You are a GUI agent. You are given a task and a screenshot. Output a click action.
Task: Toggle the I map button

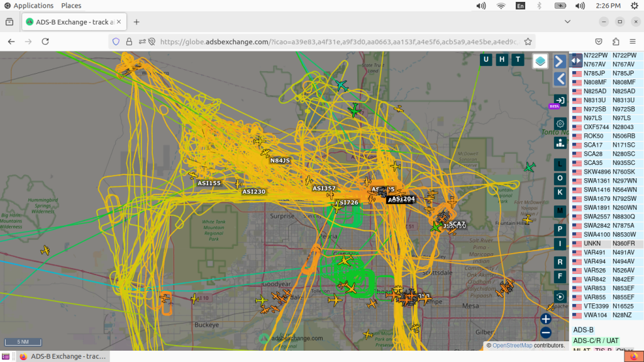tap(560, 244)
